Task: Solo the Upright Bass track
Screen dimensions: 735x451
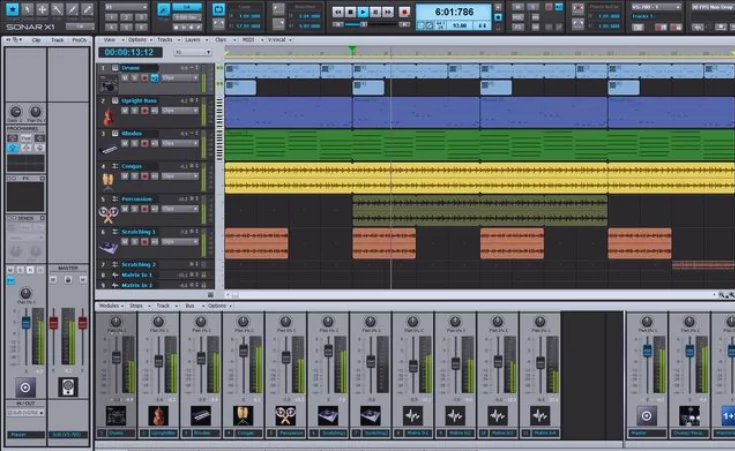Action: tap(135, 111)
